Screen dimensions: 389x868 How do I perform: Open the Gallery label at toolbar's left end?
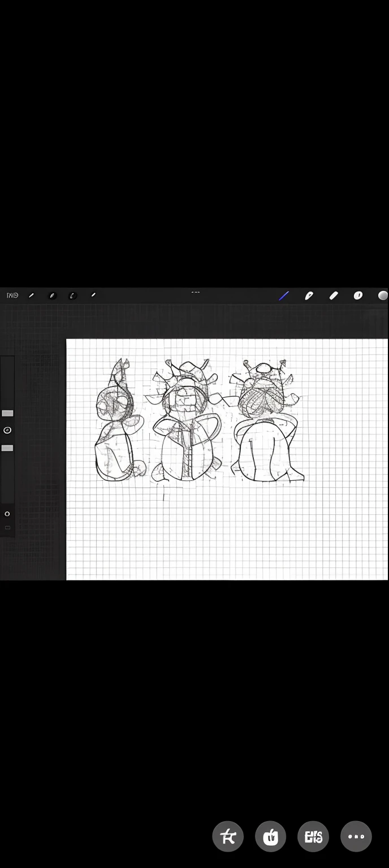click(x=12, y=296)
